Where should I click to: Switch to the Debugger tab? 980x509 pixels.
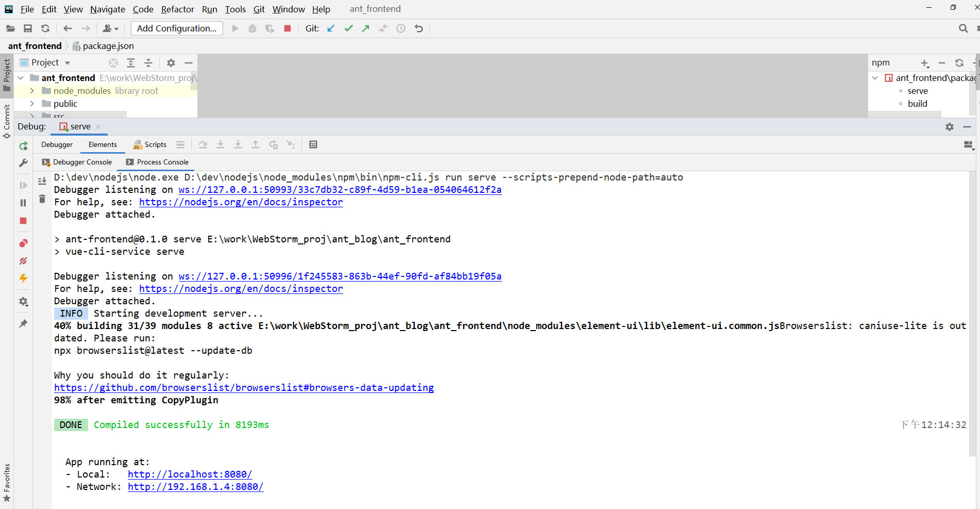pyautogui.click(x=57, y=144)
